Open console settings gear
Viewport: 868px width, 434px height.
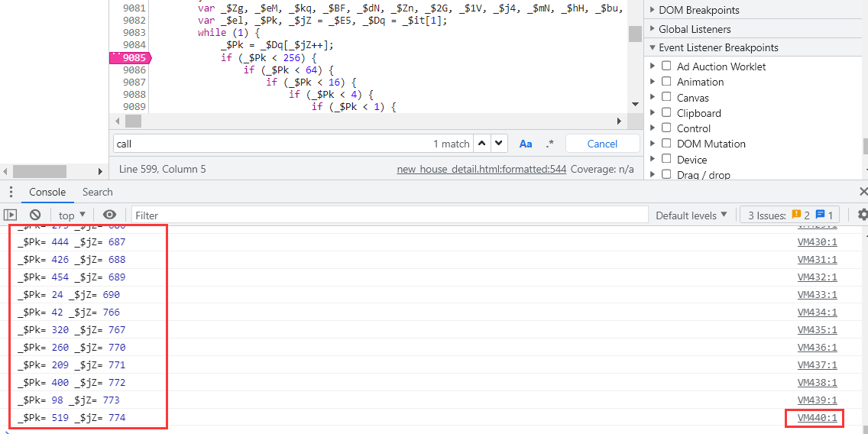pyautogui.click(x=862, y=215)
